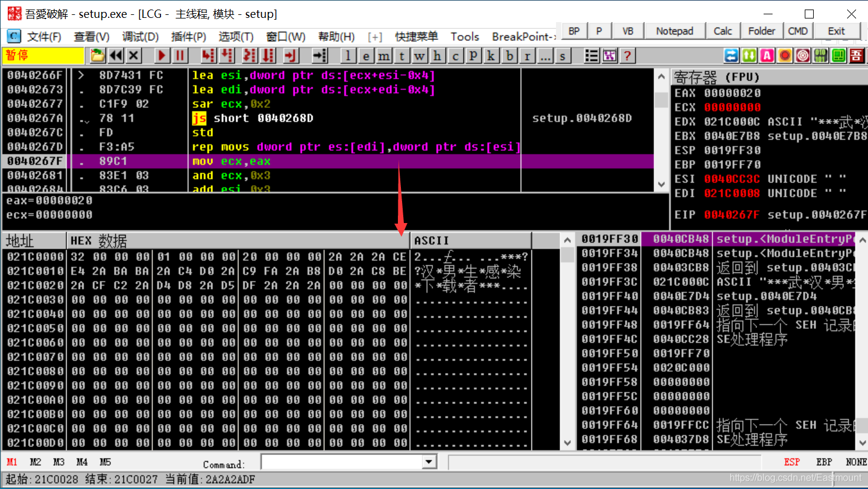Open the 调试(D) menu

click(140, 36)
